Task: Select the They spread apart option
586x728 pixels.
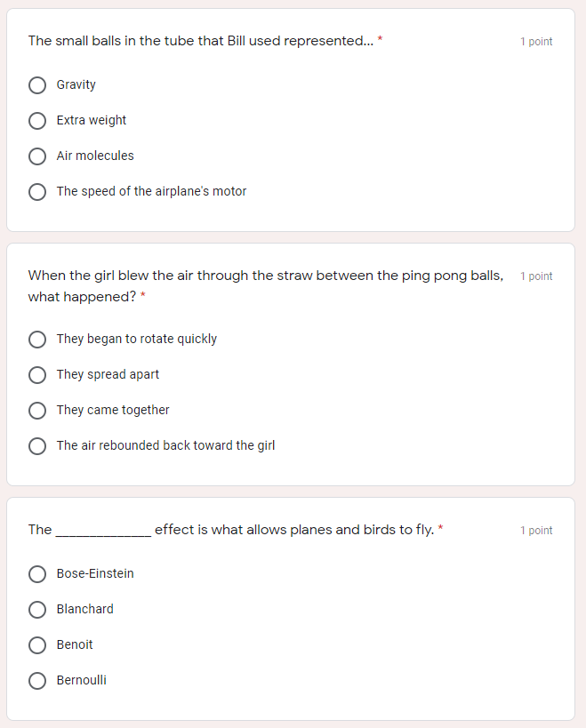Action: pos(37,375)
